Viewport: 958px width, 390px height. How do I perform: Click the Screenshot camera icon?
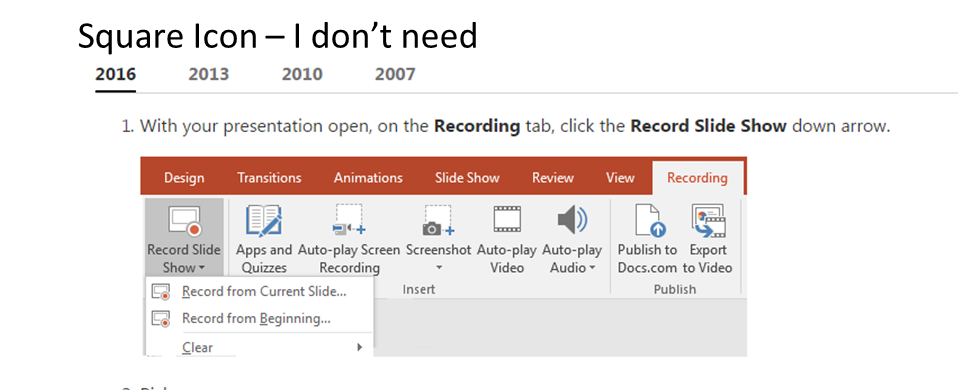[439, 221]
